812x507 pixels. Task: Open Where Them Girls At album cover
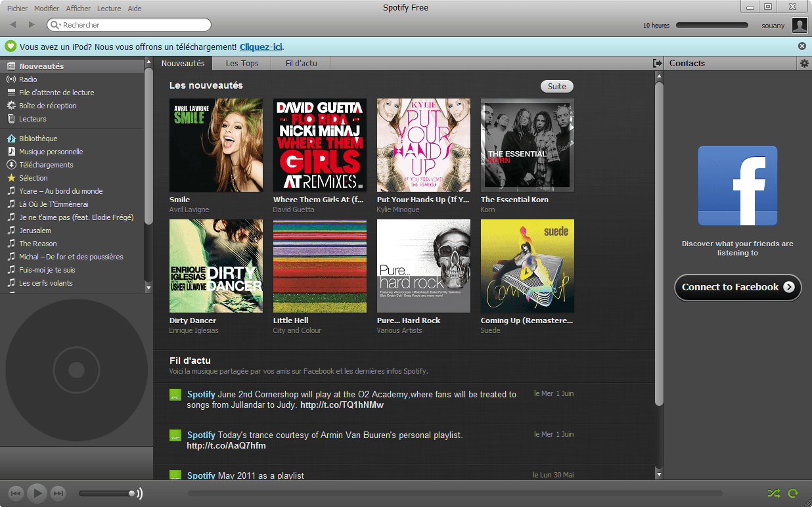[x=320, y=145]
